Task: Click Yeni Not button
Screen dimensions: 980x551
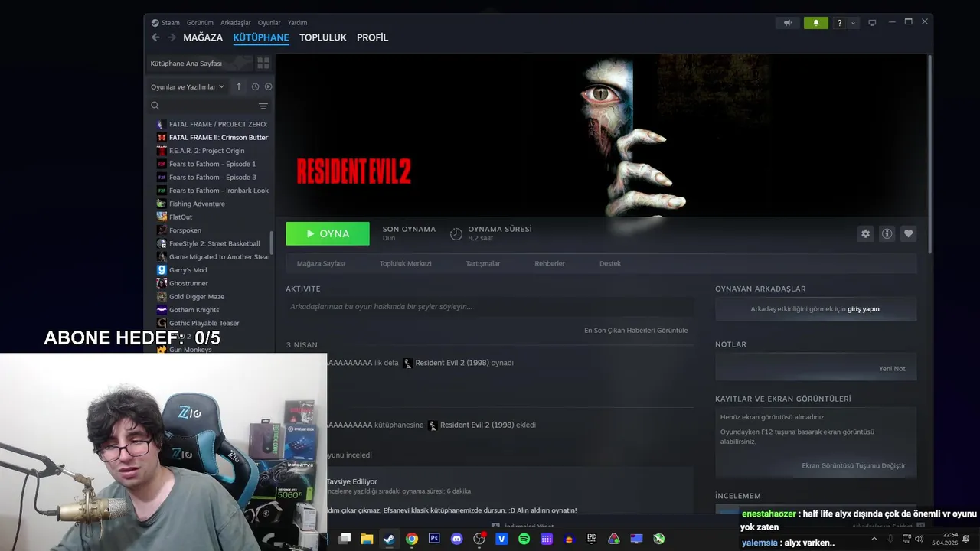Action: pos(892,369)
